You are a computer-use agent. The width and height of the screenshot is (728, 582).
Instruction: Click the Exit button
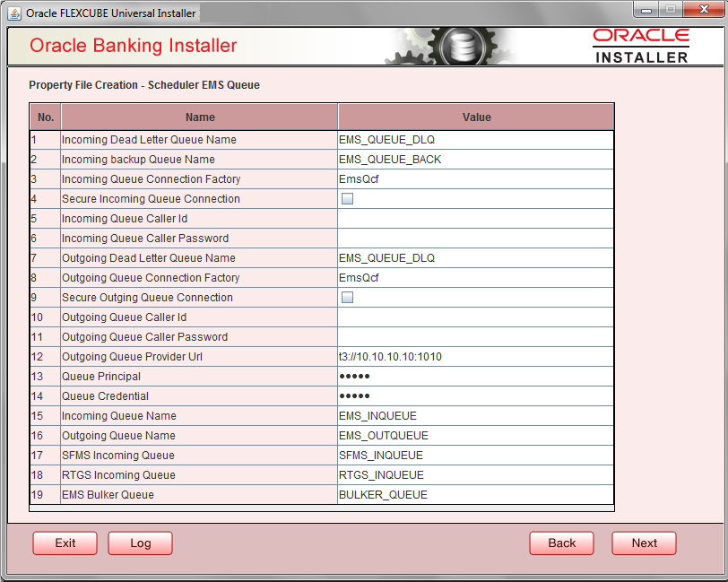(x=65, y=543)
